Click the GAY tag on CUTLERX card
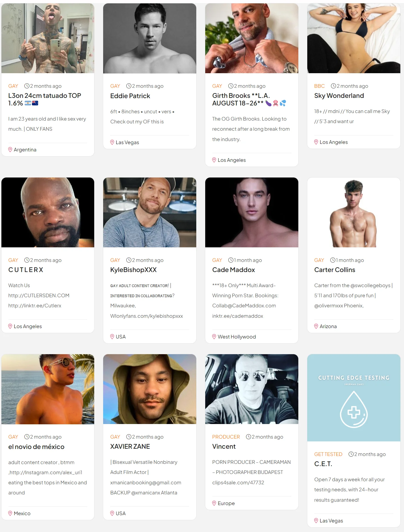The width and height of the screenshot is (404, 532). pyautogui.click(x=13, y=260)
